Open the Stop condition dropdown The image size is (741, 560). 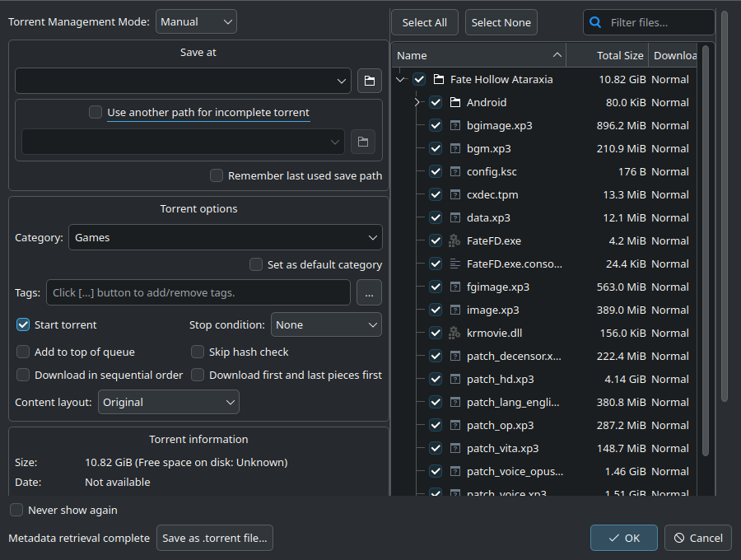[326, 324]
